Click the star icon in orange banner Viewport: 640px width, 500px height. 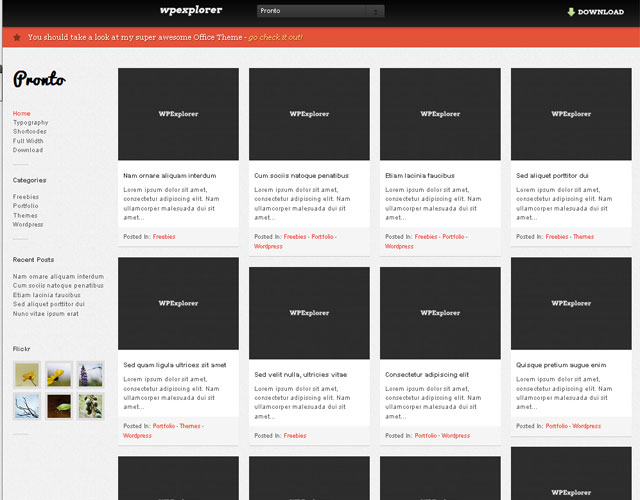click(x=17, y=38)
